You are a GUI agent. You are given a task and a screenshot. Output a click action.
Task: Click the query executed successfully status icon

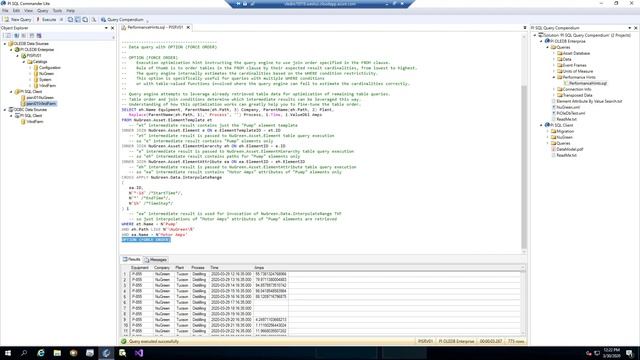click(x=124, y=341)
